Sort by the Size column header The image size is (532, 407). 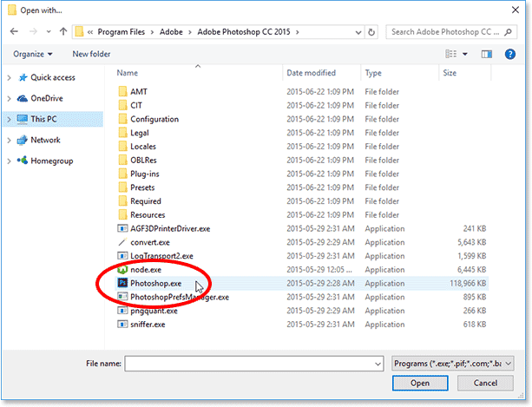(x=450, y=73)
